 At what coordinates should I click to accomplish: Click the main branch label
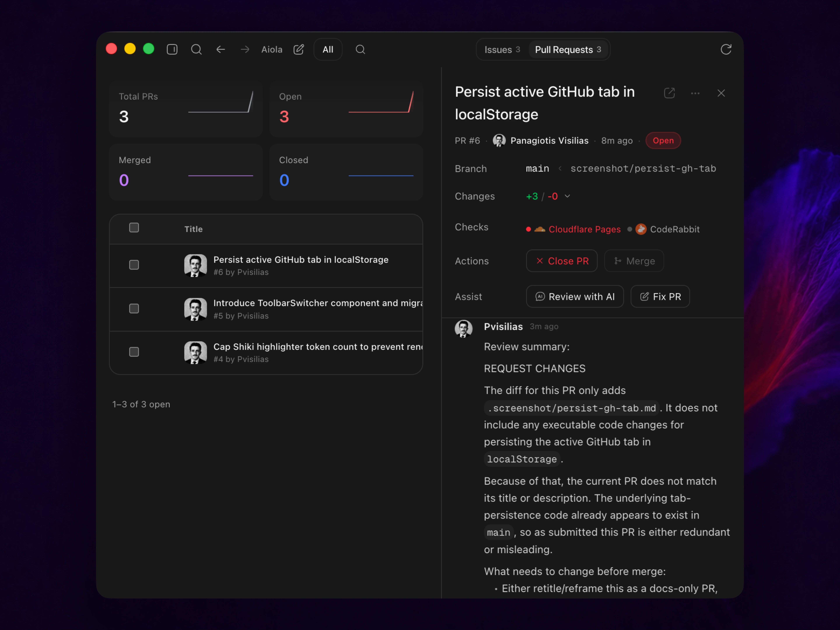(x=537, y=169)
